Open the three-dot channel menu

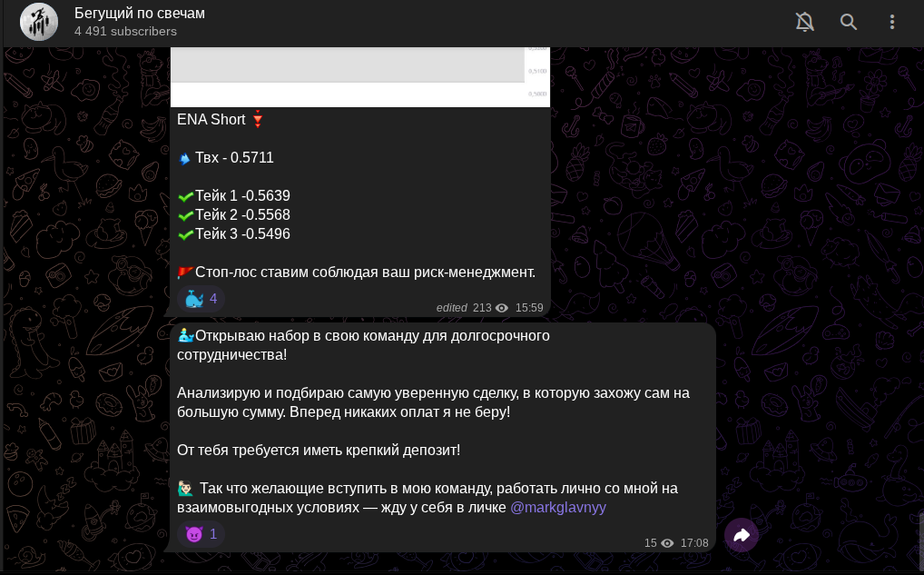(x=892, y=22)
